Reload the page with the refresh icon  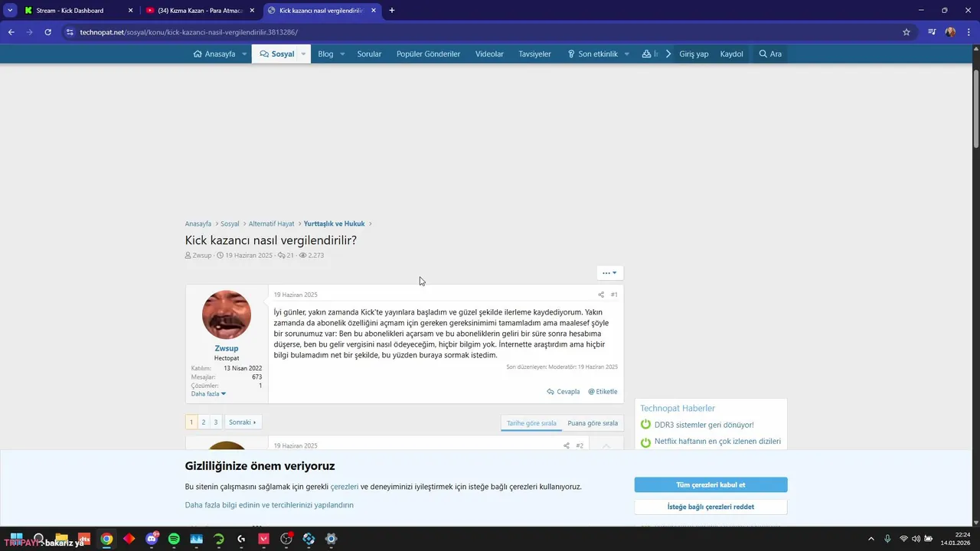pyautogui.click(x=47, y=32)
